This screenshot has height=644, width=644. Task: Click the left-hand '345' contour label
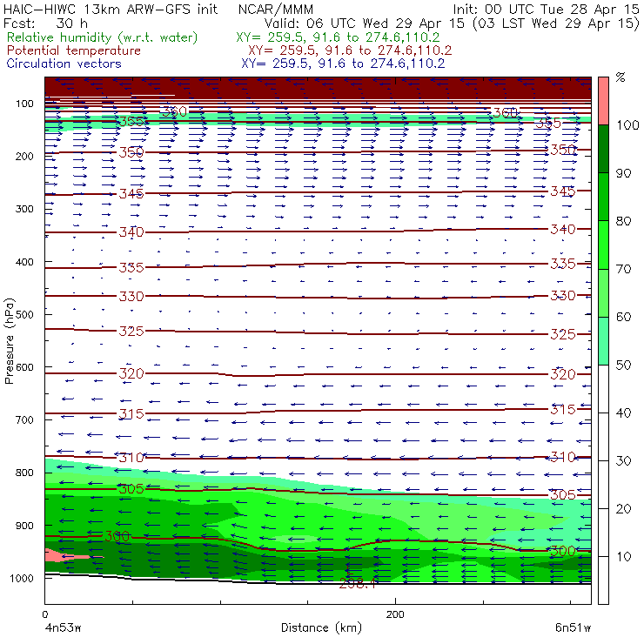[131, 193]
